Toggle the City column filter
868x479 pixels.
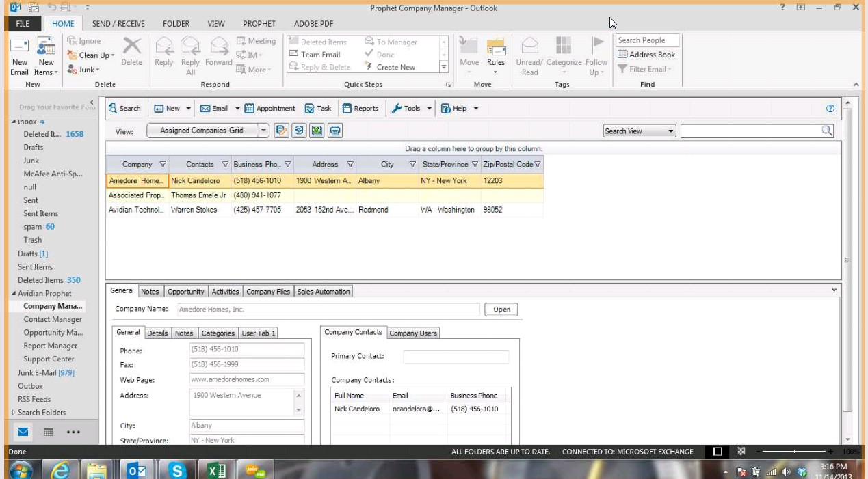[412, 165]
